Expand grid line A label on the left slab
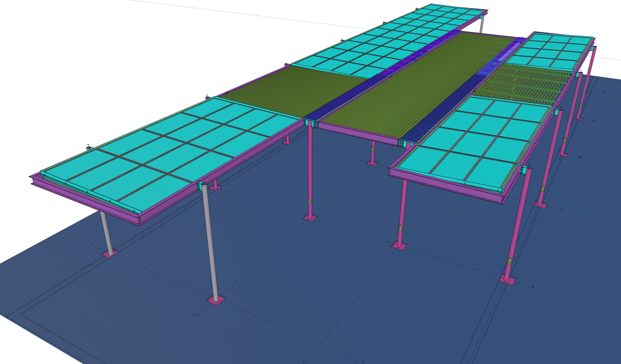 (93, 245)
